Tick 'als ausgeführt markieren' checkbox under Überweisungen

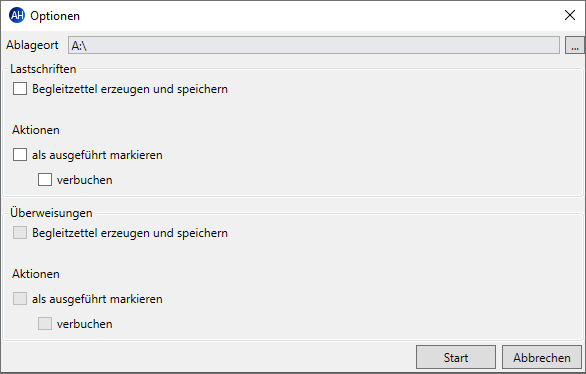pos(20,299)
